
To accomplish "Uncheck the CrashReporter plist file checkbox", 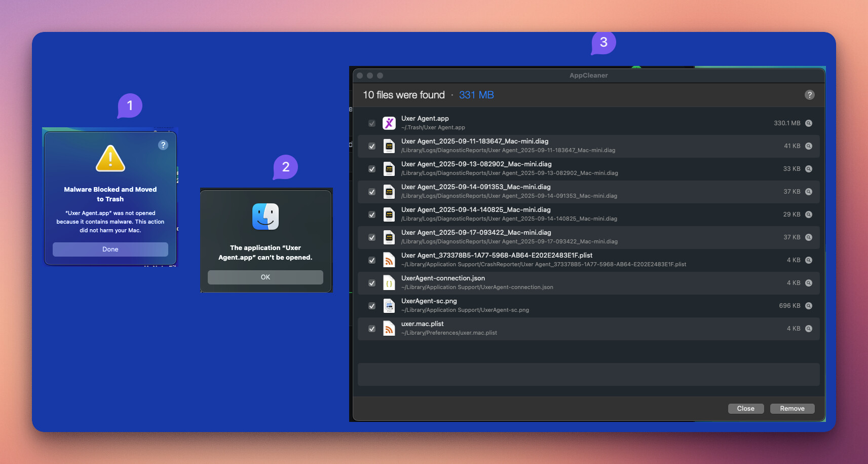I will click(372, 260).
